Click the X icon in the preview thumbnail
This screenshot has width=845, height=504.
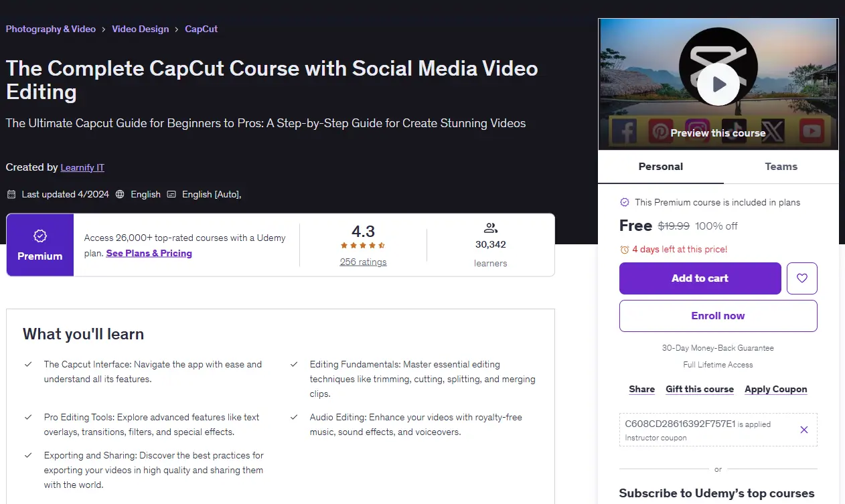774,131
